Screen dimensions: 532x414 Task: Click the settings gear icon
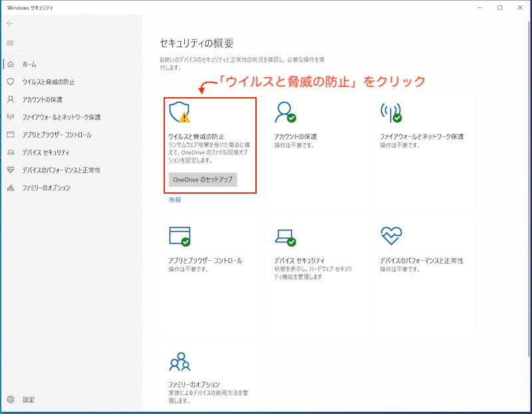coord(11,399)
